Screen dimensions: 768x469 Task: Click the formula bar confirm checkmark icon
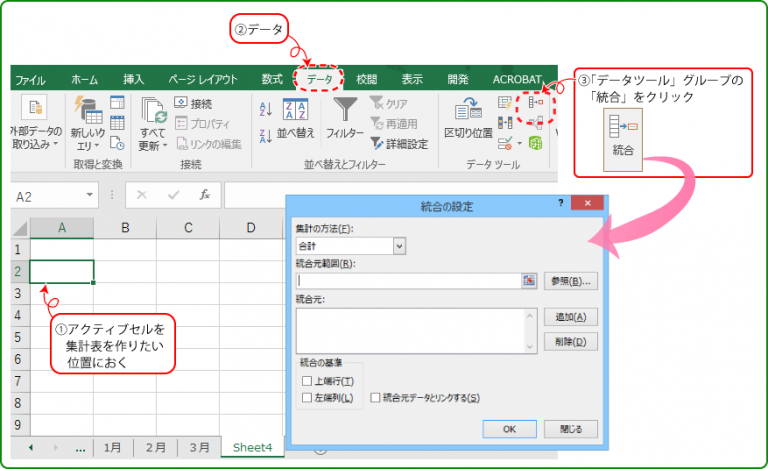click(x=173, y=195)
